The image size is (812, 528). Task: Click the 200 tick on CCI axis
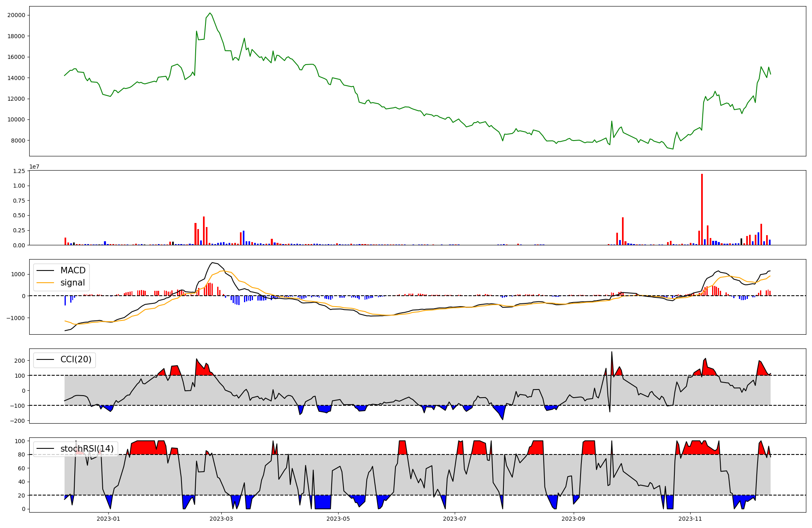click(20, 361)
